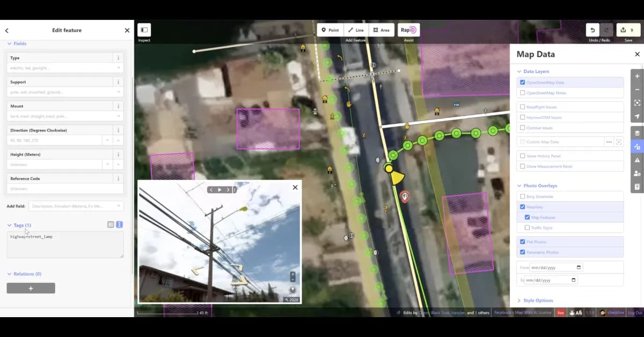
Task: Click the Save button with pending edits
Action: 627,30
